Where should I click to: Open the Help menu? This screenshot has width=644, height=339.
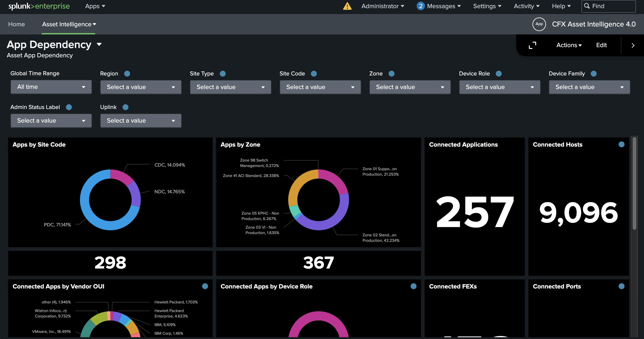click(x=561, y=6)
